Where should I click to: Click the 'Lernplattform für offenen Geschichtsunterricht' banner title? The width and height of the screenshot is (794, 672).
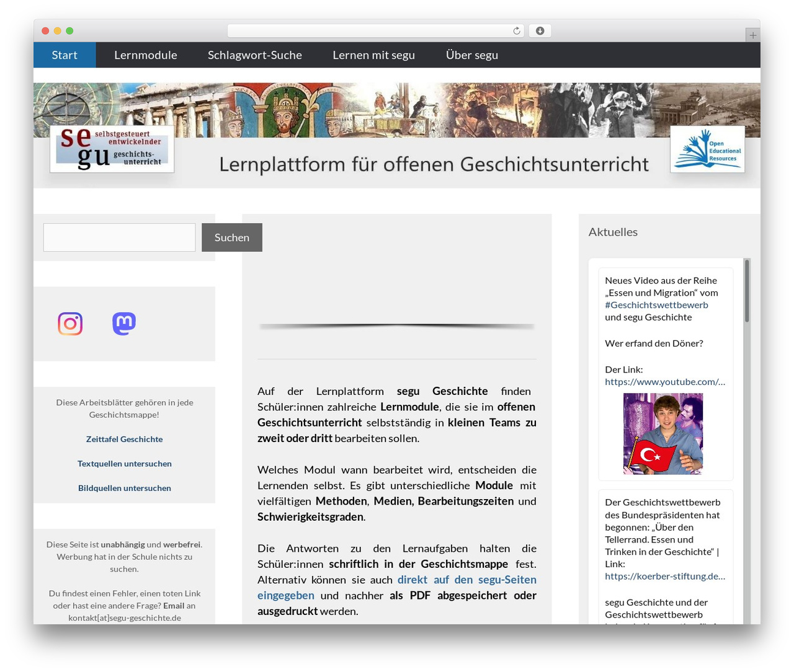pyautogui.click(x=434, y=164)
